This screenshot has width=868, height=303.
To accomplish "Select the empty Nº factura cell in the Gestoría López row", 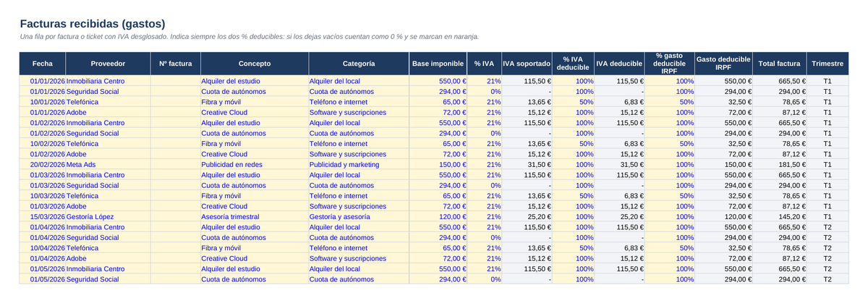I will pyautogui.click(x=176, y=216).
